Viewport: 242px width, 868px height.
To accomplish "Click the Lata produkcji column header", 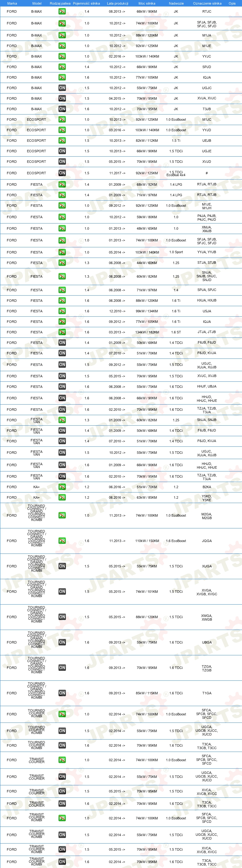I will click(x=118, y=3).
